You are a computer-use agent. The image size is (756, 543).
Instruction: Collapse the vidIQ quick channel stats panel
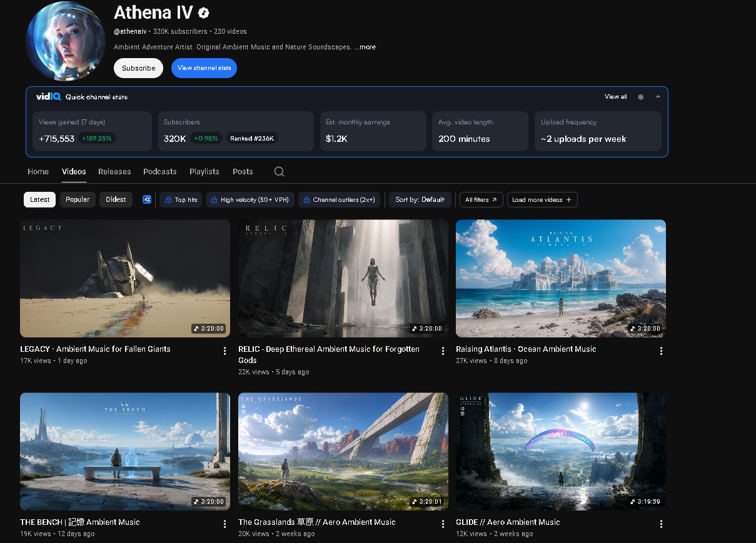pyautogui.click(x=658, y=97)
